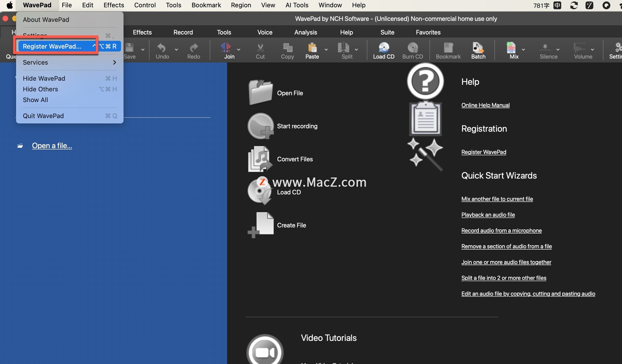622x364 pixels.
Task: Select Hide Others menu item
Action: point(70,89)
